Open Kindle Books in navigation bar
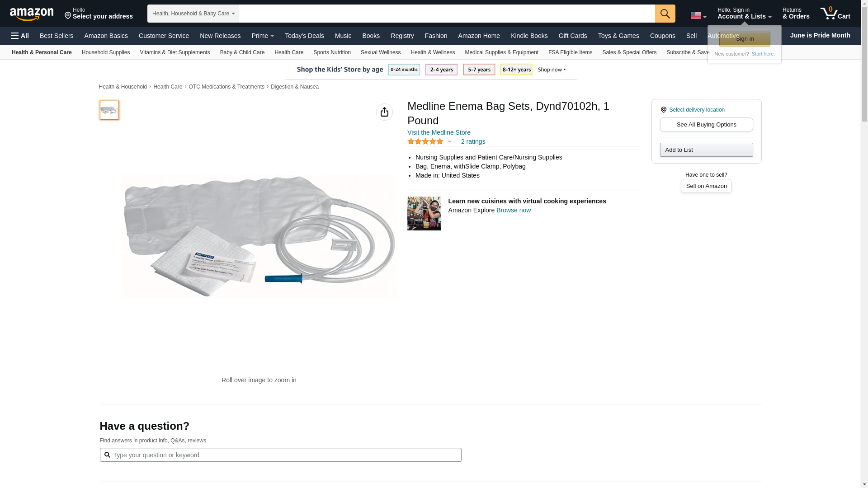868x488 pixels. click(529, 36)
